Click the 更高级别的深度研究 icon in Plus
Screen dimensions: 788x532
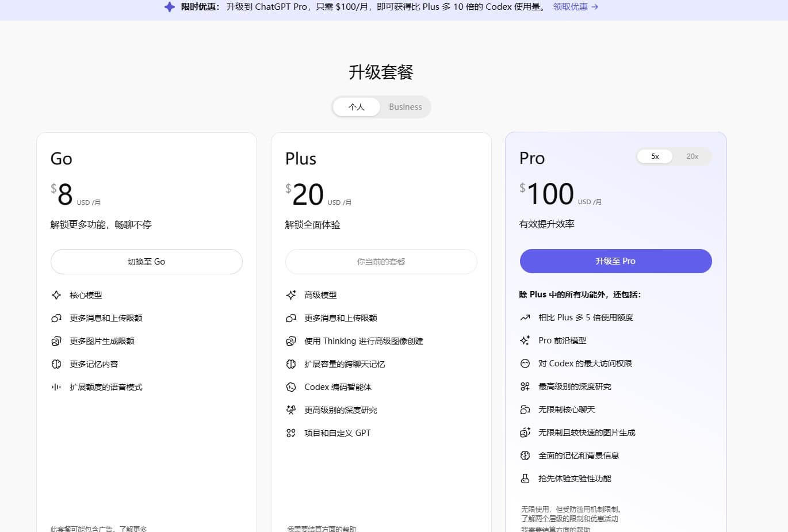pos(291,410)
